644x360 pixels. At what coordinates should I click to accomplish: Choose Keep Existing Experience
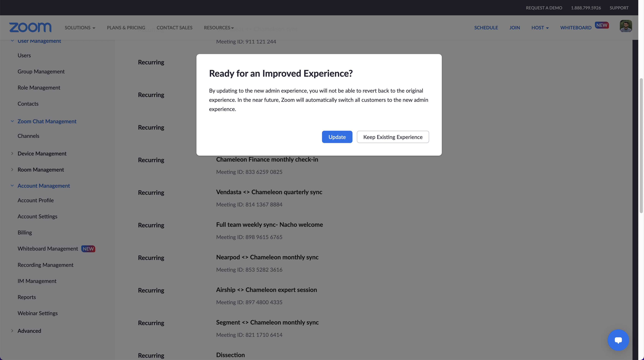393,137
